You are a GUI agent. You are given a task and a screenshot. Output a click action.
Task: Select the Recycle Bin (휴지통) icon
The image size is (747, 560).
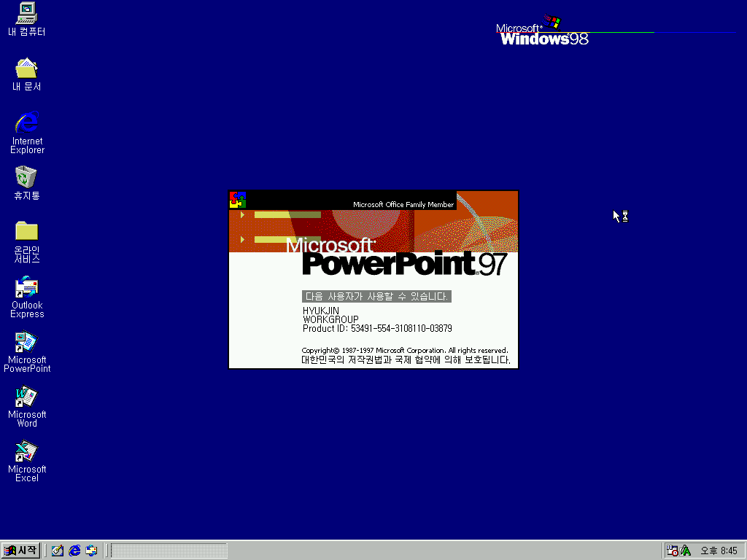27,183
